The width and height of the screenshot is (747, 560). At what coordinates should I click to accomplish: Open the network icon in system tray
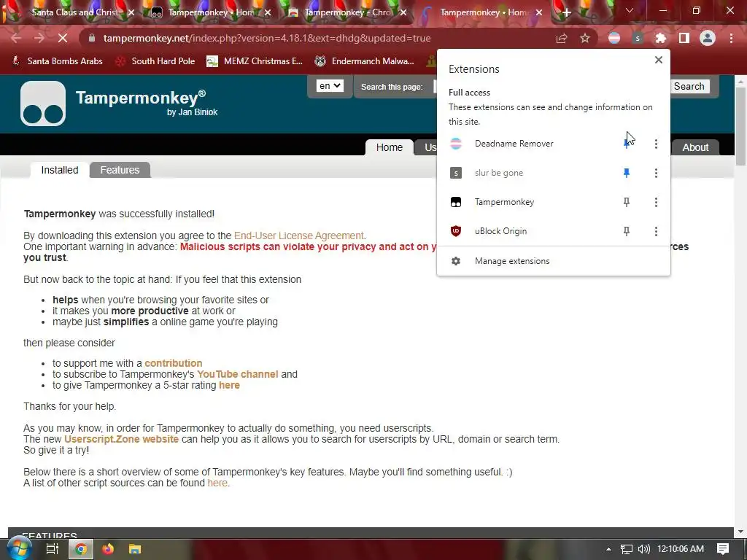[x=627, y=549]
